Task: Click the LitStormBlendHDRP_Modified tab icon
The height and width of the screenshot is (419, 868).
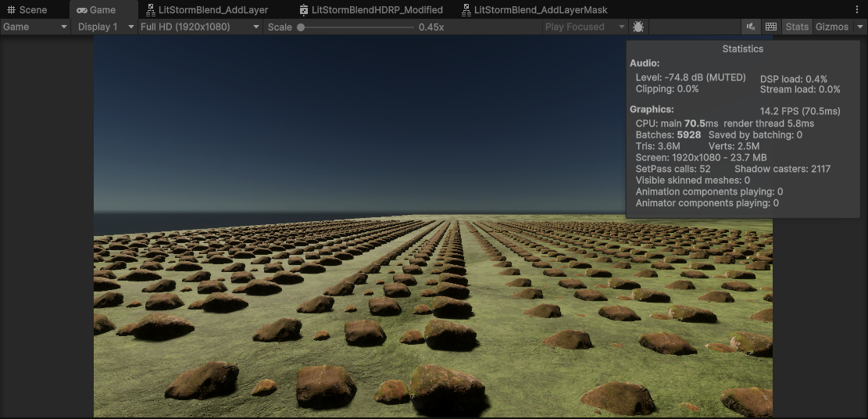Action: (x=304, y=10)
